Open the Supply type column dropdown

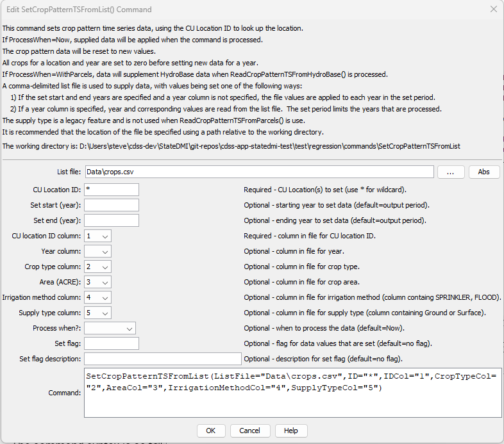[97, 313]
